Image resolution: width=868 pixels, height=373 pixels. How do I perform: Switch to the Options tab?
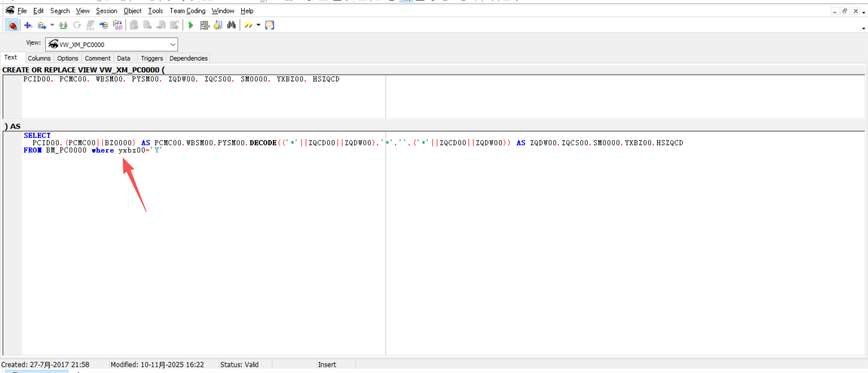point(68,58)
